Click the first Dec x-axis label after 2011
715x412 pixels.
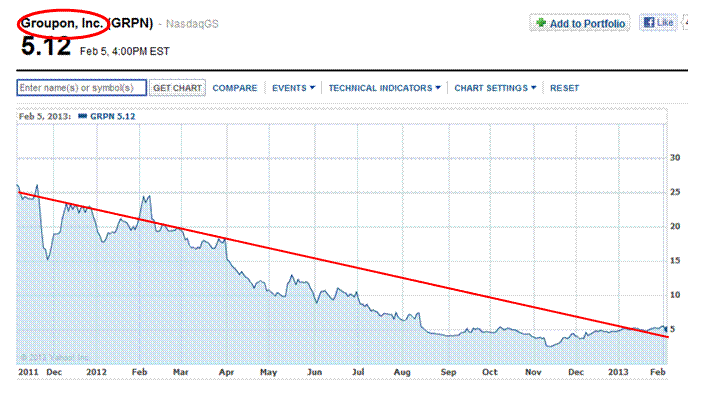click(x=54, y=372)
